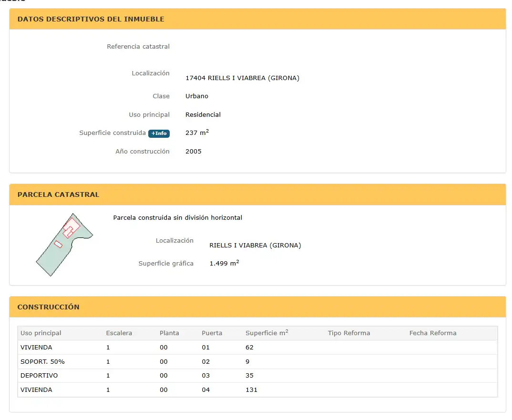Select the 'DEPORTIVO' row label
Viewport: 512px width, 420px height.
[x=39, y=376]
